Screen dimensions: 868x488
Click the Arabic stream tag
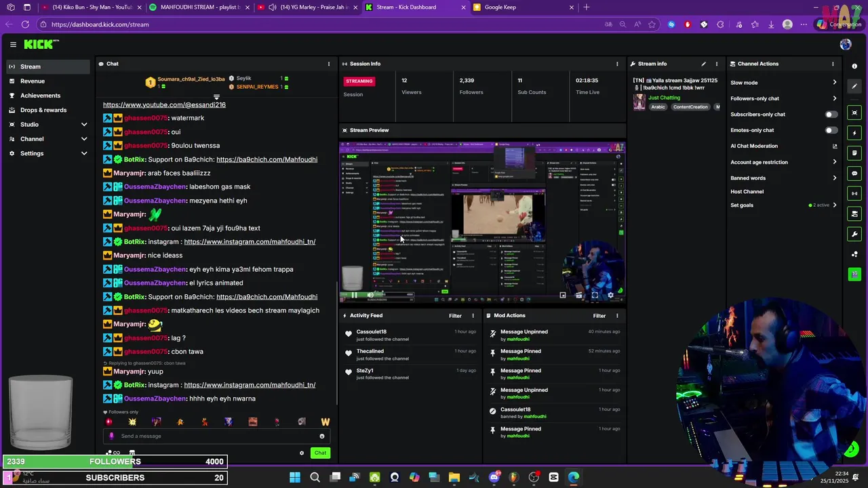point(658,107)
